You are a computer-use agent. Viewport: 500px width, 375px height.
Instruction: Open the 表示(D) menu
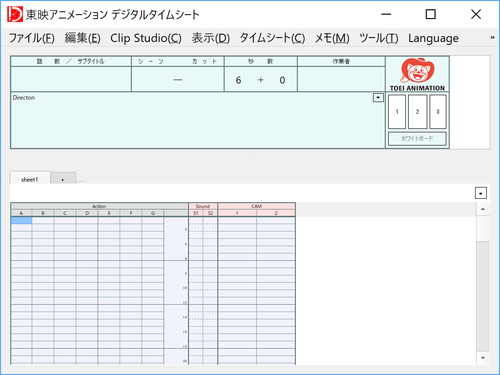[x=211, y=38]
